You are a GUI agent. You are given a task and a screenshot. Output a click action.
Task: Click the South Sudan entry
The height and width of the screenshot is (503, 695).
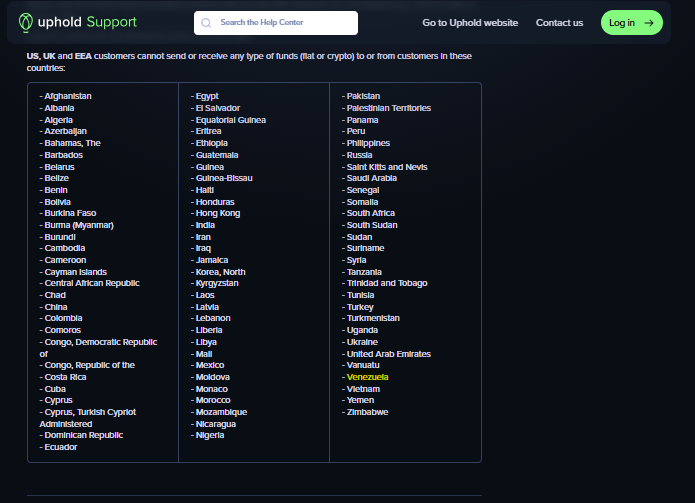click(x=372, y=225)
